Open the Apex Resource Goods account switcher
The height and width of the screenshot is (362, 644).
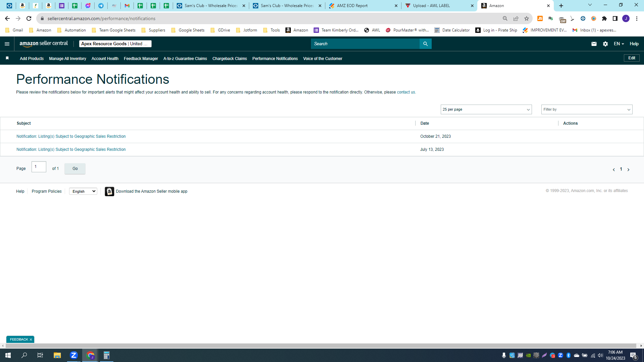click(115, 44)
